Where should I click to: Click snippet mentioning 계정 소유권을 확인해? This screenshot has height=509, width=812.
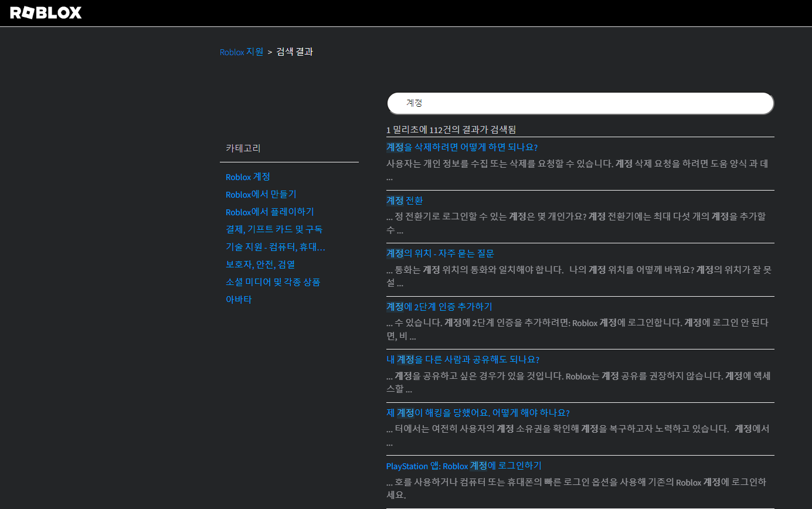tap(578, 436)
